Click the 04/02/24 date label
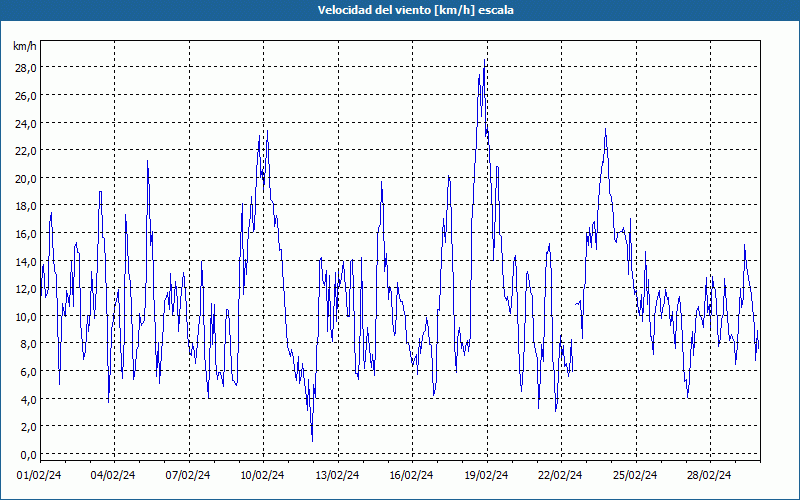The height and width of the screenshot is (500, 800). tap(113, 476)
